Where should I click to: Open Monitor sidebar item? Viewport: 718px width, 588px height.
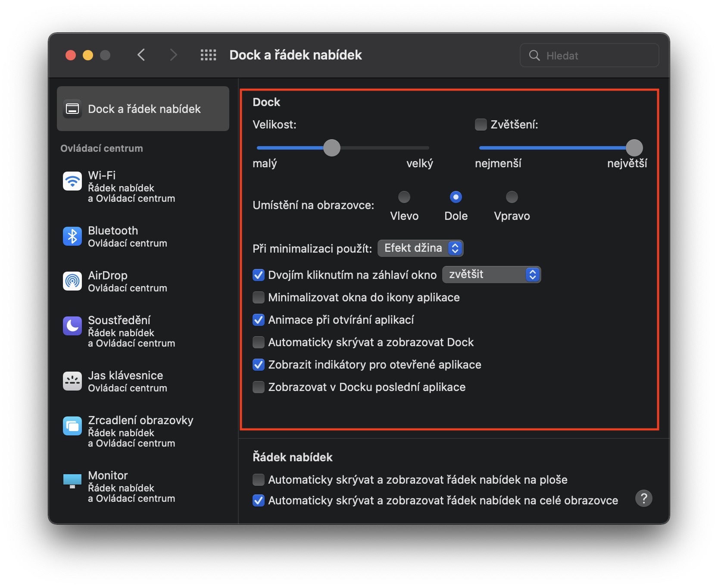click(143, 486)
